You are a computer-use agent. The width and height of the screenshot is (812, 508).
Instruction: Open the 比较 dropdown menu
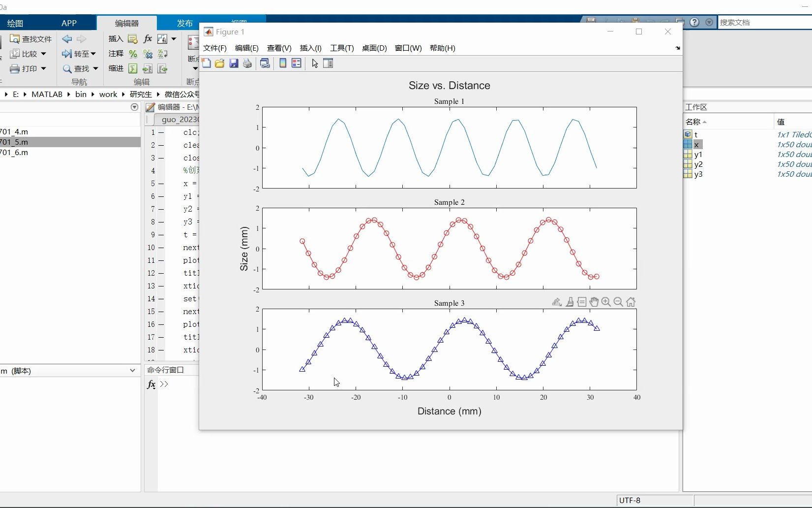click(44, 54)
